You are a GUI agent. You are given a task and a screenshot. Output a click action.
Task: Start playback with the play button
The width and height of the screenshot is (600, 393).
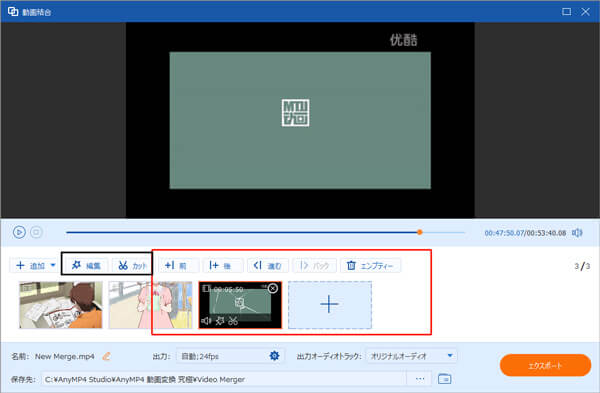19,232
